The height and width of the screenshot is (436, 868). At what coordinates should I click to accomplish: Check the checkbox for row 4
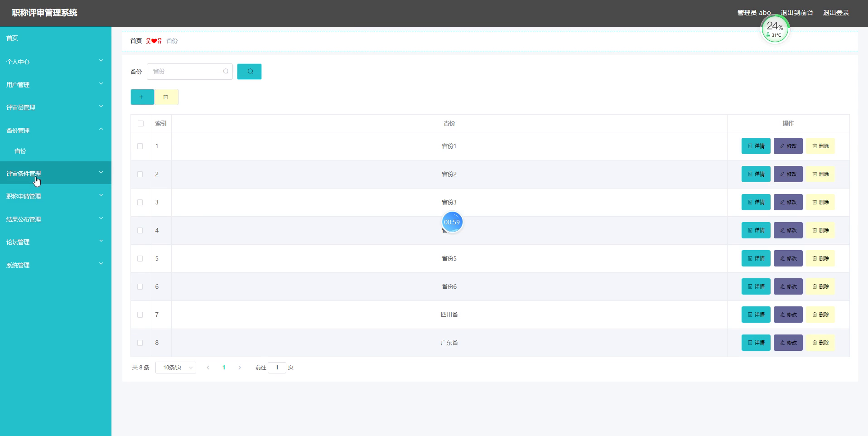tap(140, 230)
